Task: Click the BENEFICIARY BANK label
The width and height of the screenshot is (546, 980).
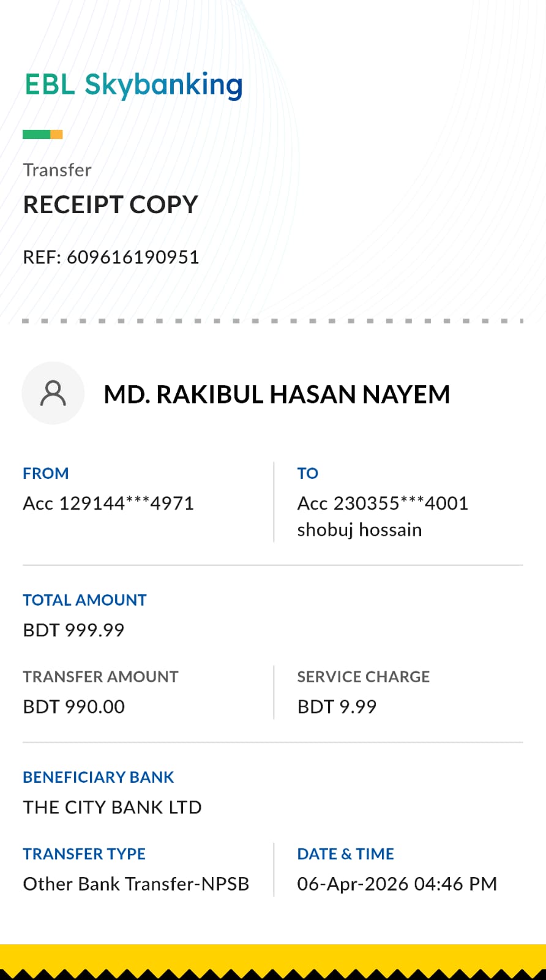Action: (x=99, y=777)
